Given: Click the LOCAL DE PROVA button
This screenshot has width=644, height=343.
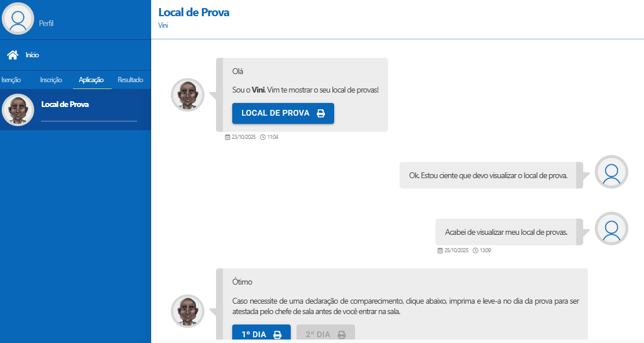Looking at the screenshot, I should point(283,113).
